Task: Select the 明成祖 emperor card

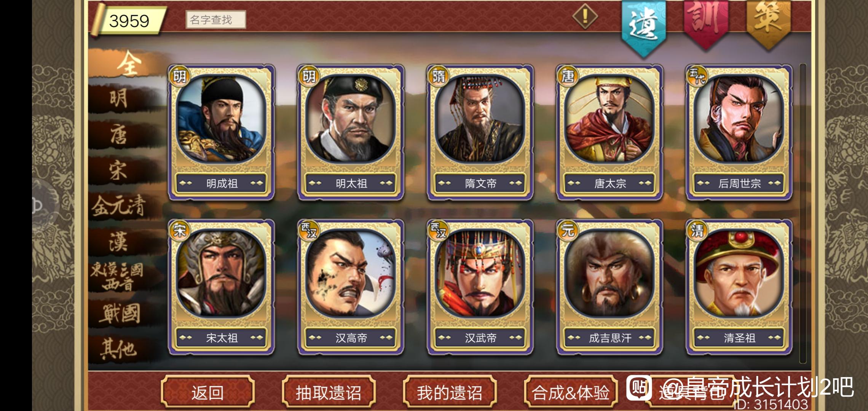Action: tap(221, 132)
